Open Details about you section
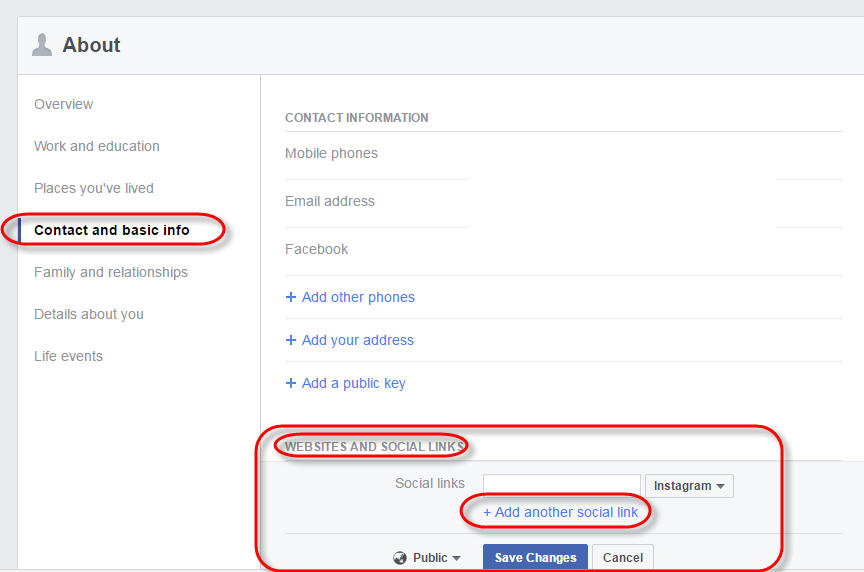864x572 pixels. (89, 314)
